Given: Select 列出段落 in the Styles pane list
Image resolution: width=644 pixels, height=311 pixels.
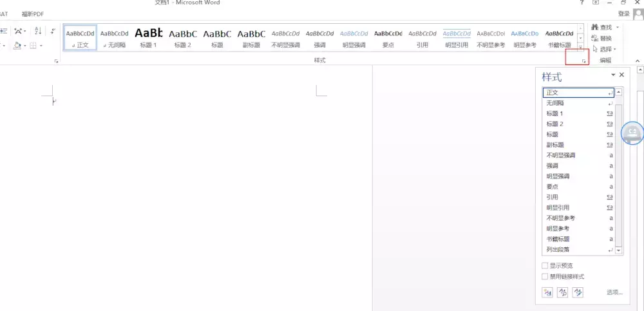Looking at the screenshot, I should [x=579, y=249].
